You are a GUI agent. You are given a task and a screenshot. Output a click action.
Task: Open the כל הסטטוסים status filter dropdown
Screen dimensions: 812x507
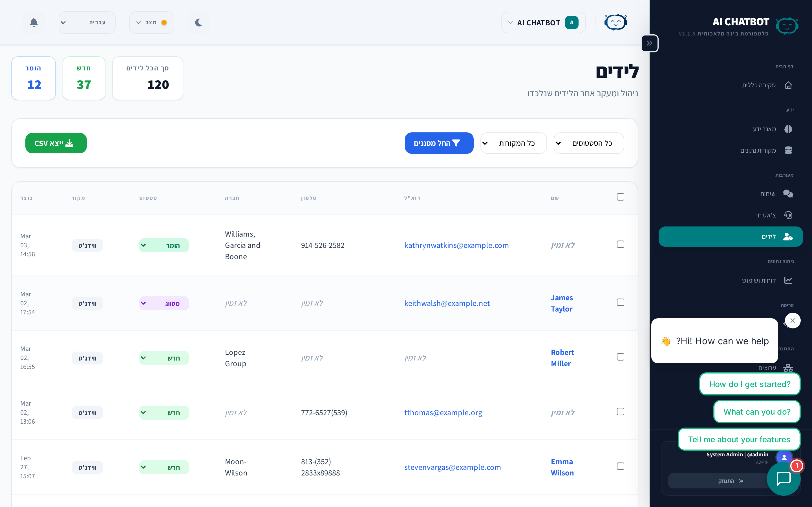pyautogui.click(x=589, y=143)
